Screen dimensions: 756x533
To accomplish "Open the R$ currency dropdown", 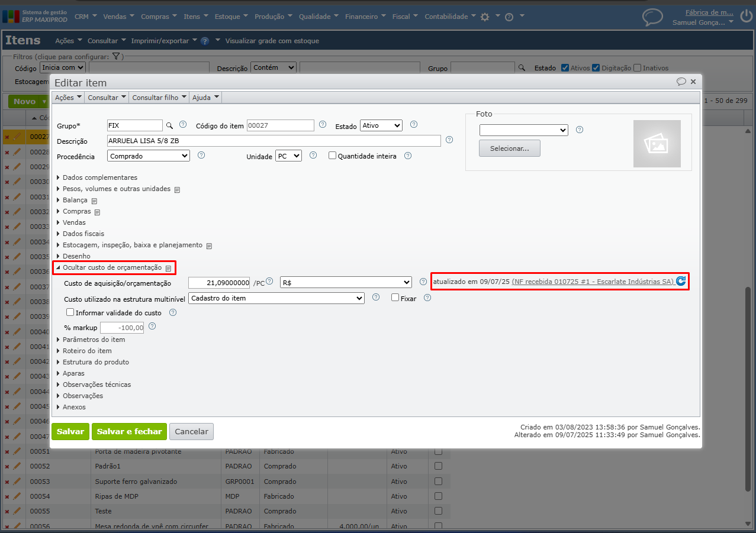I will (346, 282).
